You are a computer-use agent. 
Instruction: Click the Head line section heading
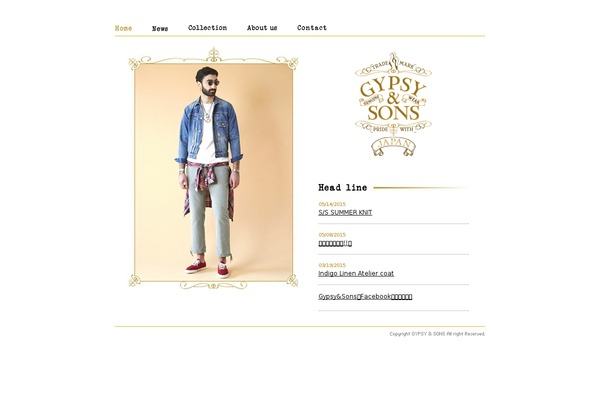[x=342, y=188]
